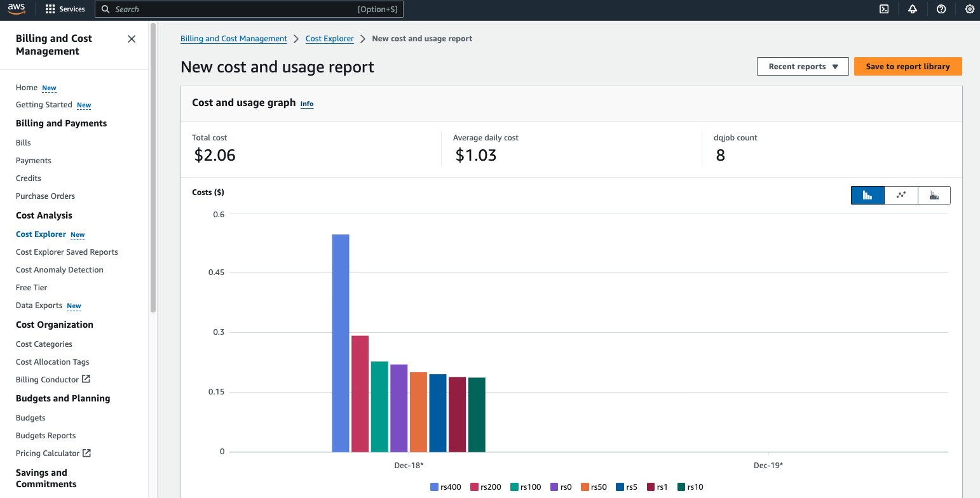Screen dimensions: 980x498
Task: Open Pricing Calculator external link
Action: click(53, 454)
